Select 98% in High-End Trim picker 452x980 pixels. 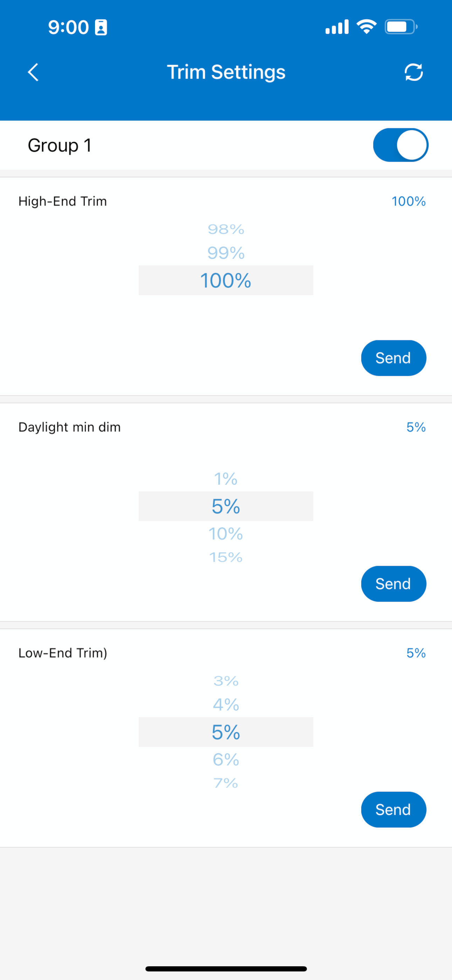click(226, 229)
